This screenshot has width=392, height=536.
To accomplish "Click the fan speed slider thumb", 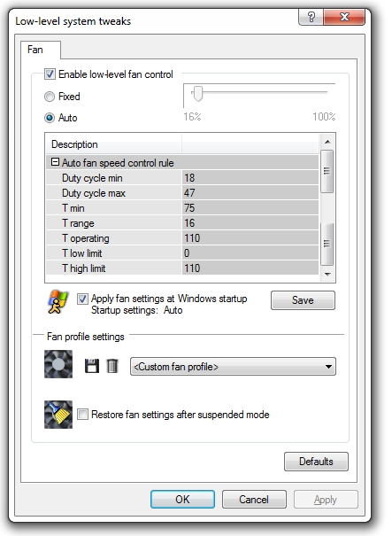I will 197,94.
